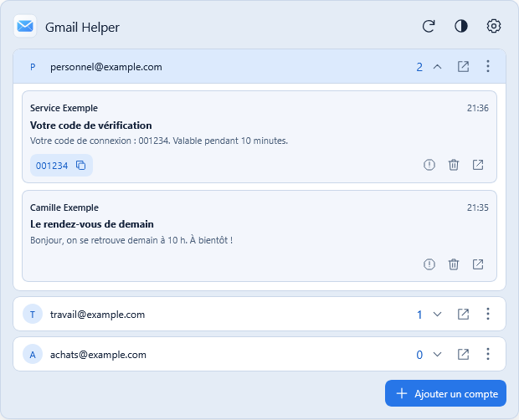Screen dimensions: 519x420
Task: Click the A avatar of achats account
Action: 33,355
